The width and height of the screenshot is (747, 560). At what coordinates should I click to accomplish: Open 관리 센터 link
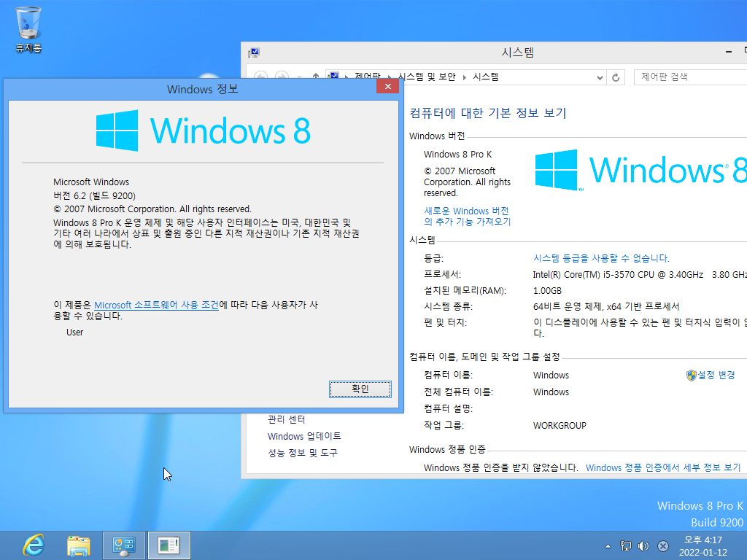click(x=286, y=419)
